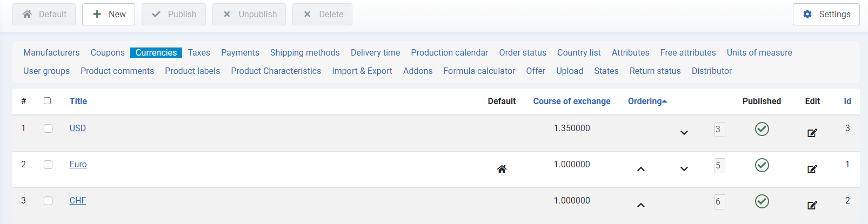Open the Shipping methods section
The image size is (868, 224).
click(x=305, y=52)
